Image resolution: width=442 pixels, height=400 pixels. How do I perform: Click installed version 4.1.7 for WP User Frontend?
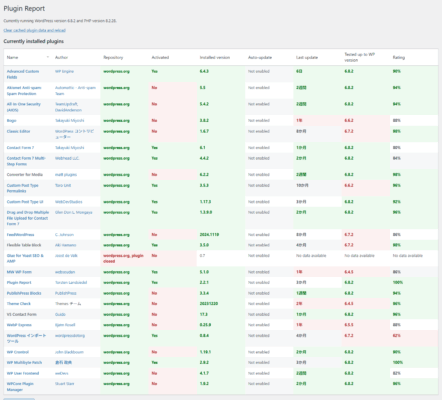(x=204, y=373)
